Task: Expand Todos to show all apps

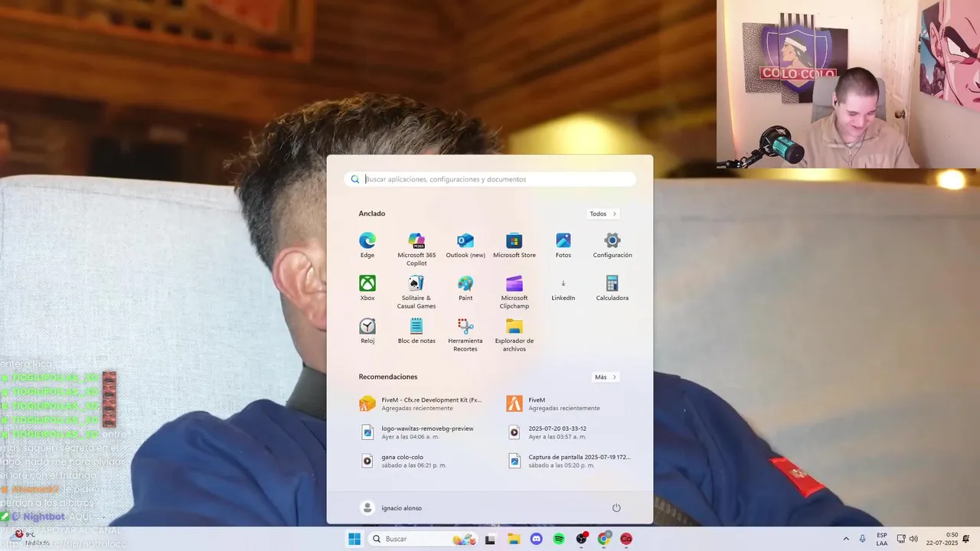Action: click(x=603, y=214)
